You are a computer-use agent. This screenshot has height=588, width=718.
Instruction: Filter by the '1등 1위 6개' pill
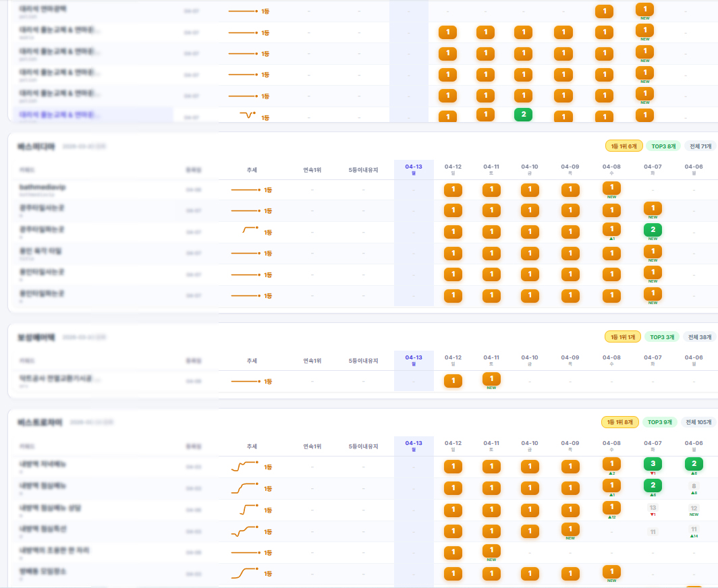point(624,146)
